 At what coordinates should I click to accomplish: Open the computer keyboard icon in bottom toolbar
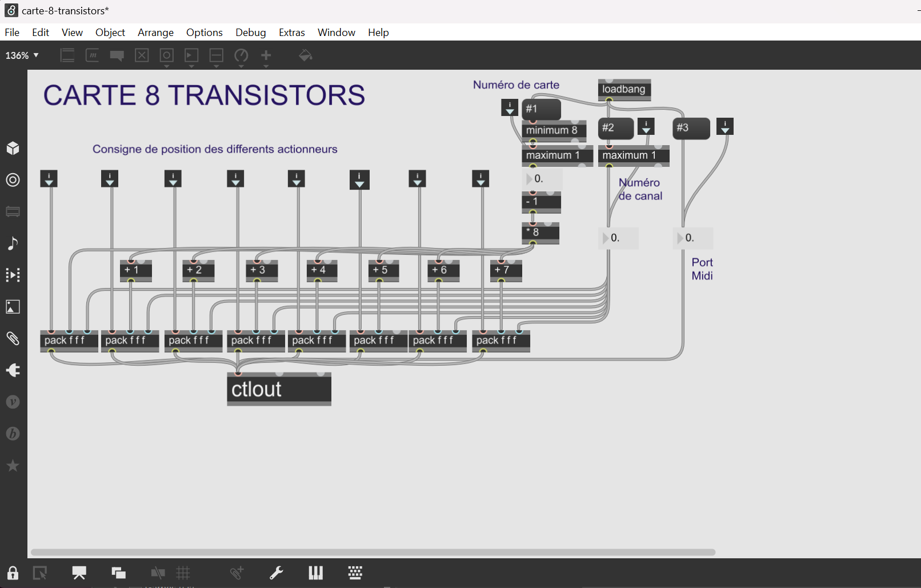pyautogui.click(x=355, y=573)
